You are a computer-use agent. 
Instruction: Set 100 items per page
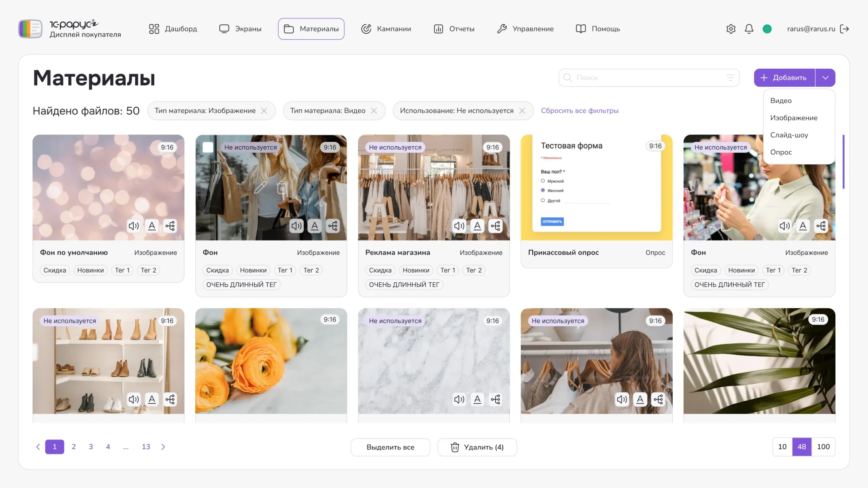coord(823,447)
